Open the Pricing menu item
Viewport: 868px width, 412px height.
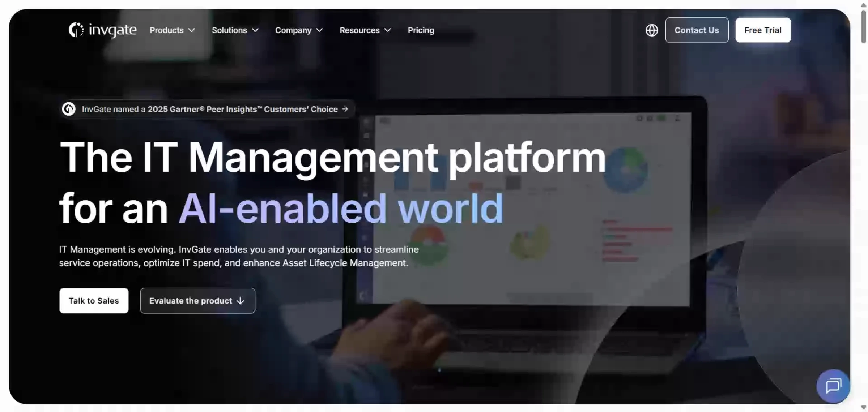[421, 30]
